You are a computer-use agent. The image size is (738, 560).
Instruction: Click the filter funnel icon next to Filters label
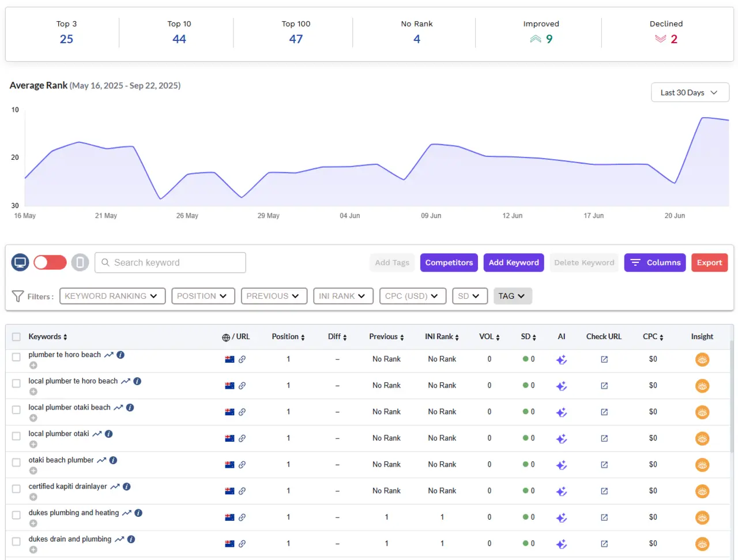[x=17, y=296]
